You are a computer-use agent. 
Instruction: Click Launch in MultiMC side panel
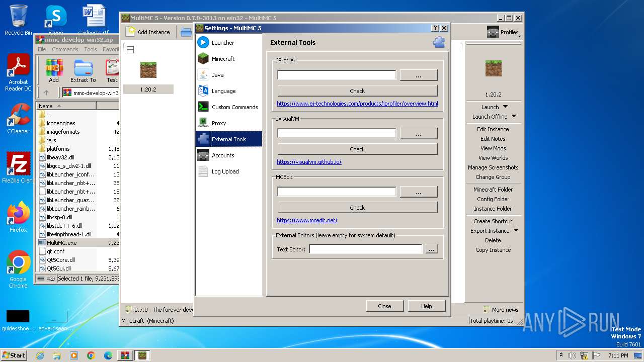490,107
